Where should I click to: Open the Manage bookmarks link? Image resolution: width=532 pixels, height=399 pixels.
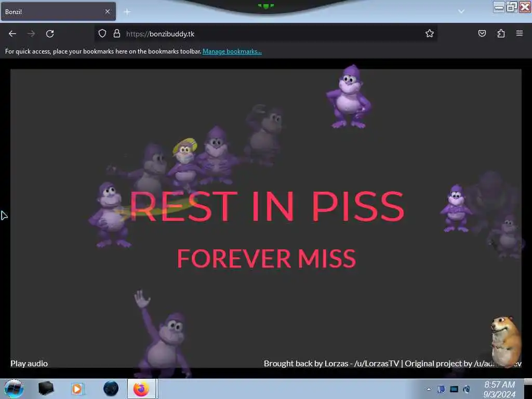click(232, 51)
